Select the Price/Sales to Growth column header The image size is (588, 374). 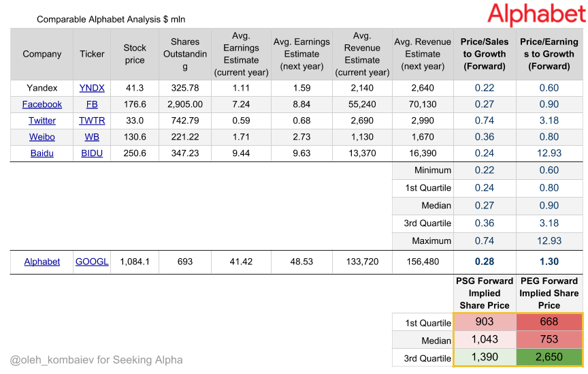click(x=485, y=54)
